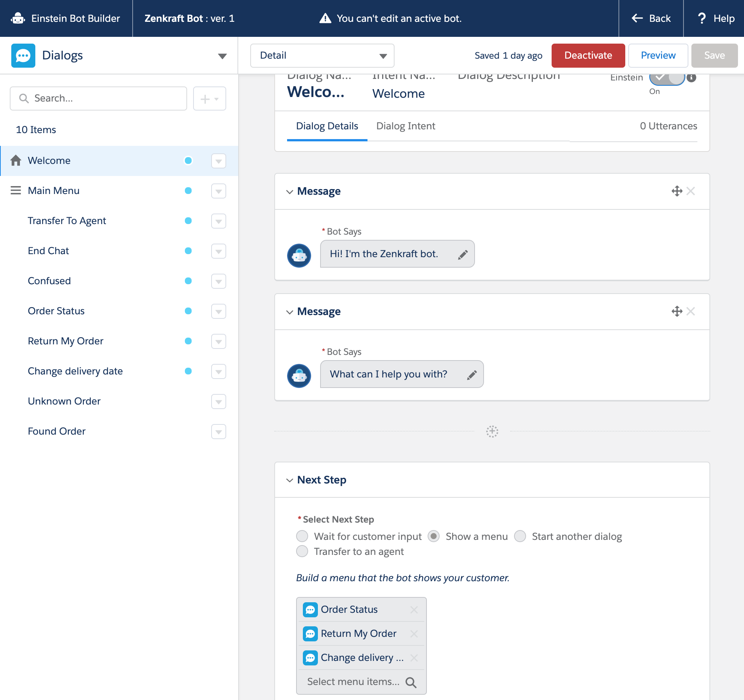Click the Einstein Bot Builder robot icon
This screenshot has height=700, width=744.
point(18,18)
